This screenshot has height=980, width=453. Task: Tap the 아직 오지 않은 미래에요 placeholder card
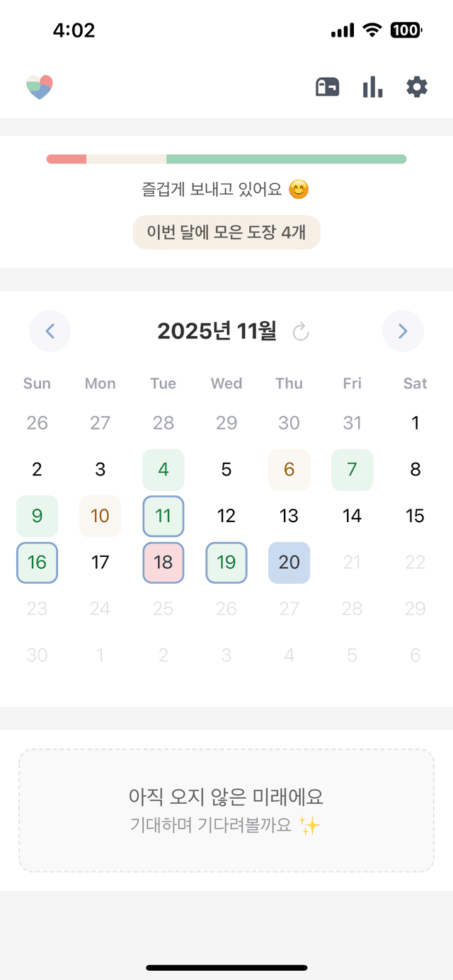point(226,810)
